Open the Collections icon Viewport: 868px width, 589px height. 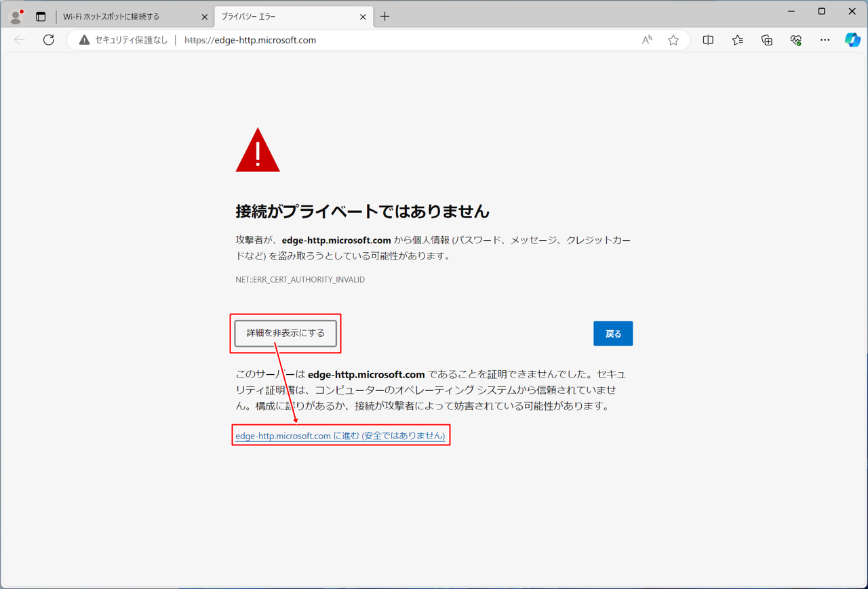pyautogui.click(x=767, y=40)
